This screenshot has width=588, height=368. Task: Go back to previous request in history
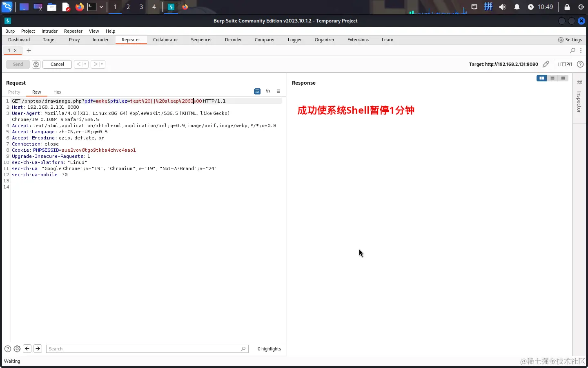click(79, 64)
